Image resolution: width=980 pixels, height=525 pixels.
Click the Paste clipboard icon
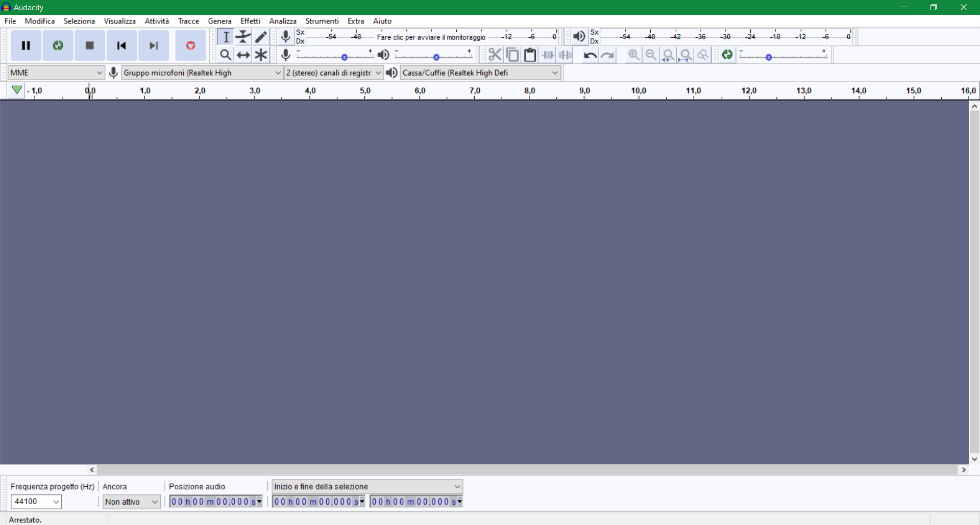coord(530,55)
